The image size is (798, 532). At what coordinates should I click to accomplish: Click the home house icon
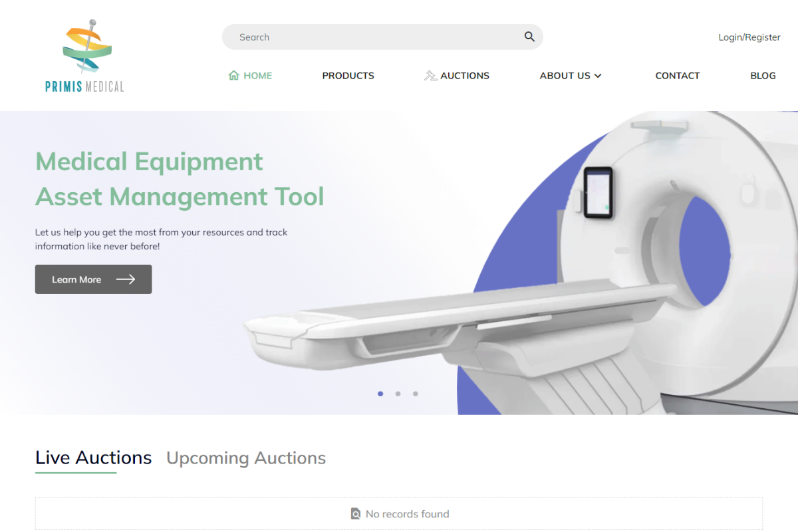point(233,76)
